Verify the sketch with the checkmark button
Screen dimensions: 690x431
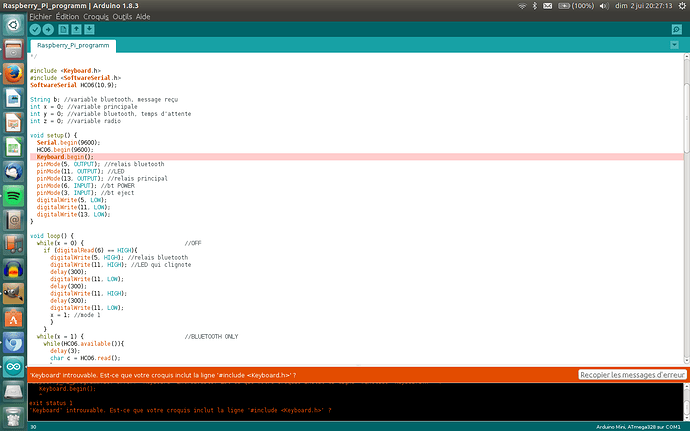tap(35, 29)
